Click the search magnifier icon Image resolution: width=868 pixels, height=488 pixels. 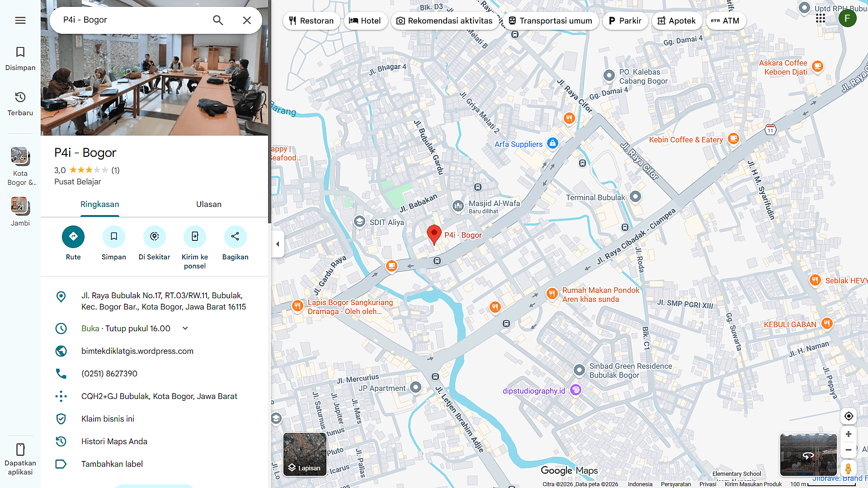218,20
